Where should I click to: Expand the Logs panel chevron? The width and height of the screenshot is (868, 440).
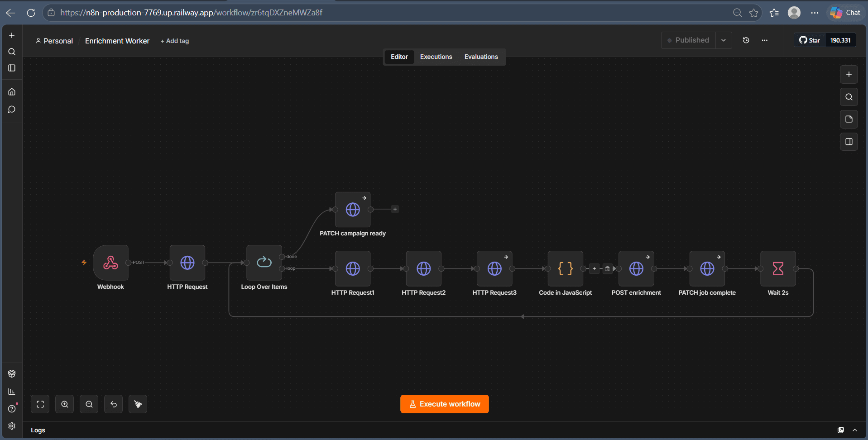[855, 430]
